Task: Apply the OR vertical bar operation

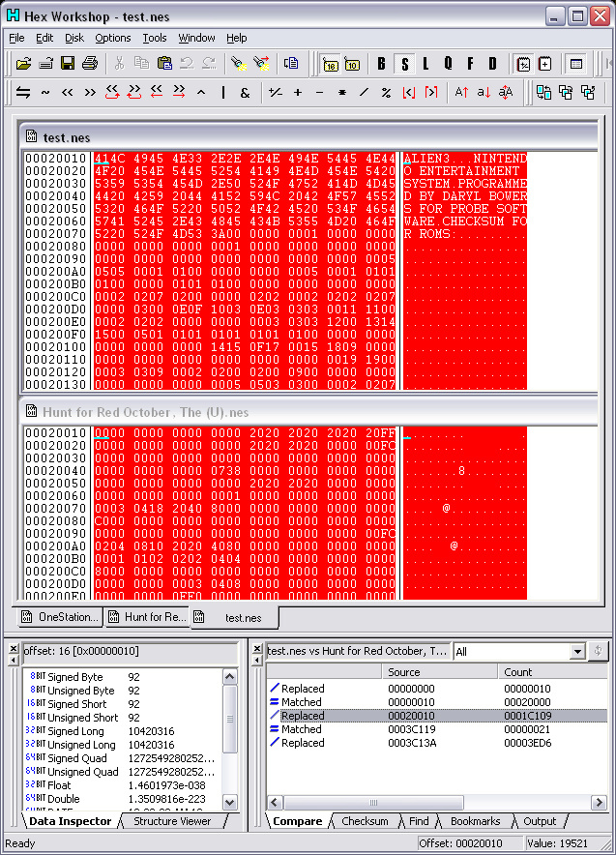Action: tap(223, 93)
